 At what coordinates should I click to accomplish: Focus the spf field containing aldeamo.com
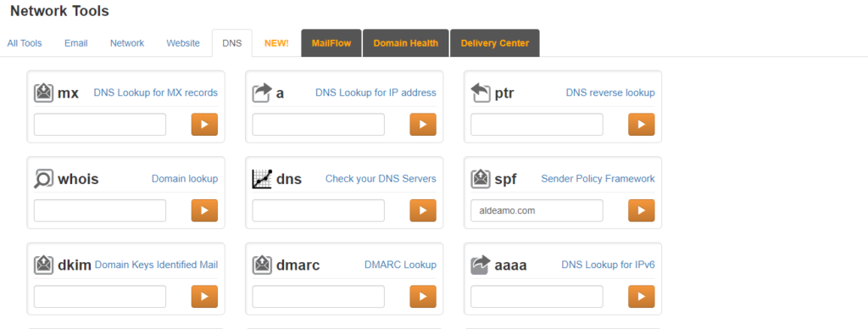537,210
